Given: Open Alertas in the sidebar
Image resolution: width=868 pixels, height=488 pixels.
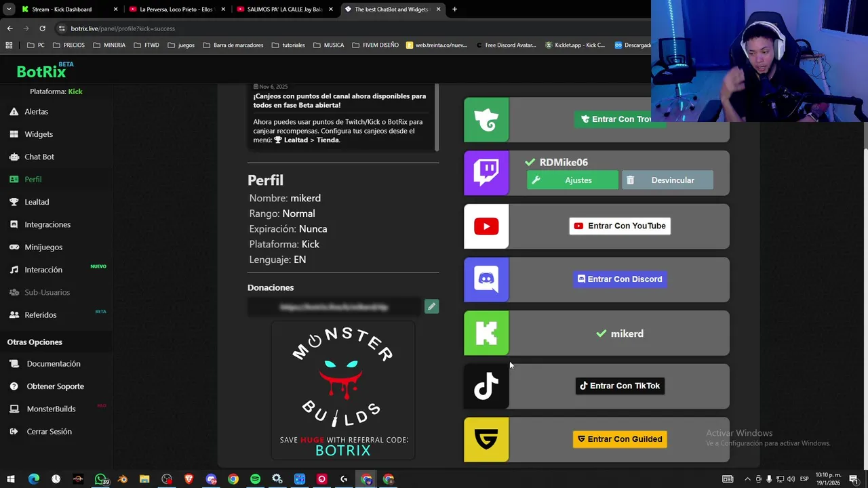Looking at the screenshot, I should click(36, 111).
